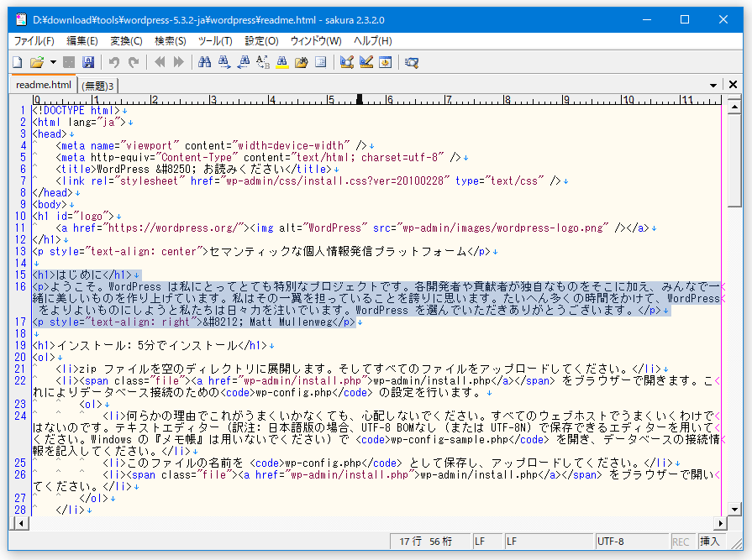Screen dimensions: 752x560
Task: Open the tab list dropdown arrow
Action: (713, 86)
